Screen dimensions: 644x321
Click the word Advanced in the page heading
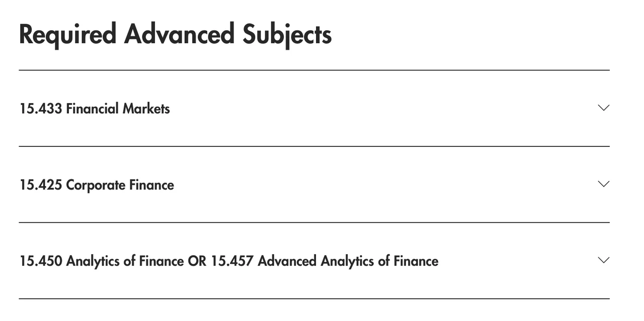pyautogui.click(x=179, y=35)
